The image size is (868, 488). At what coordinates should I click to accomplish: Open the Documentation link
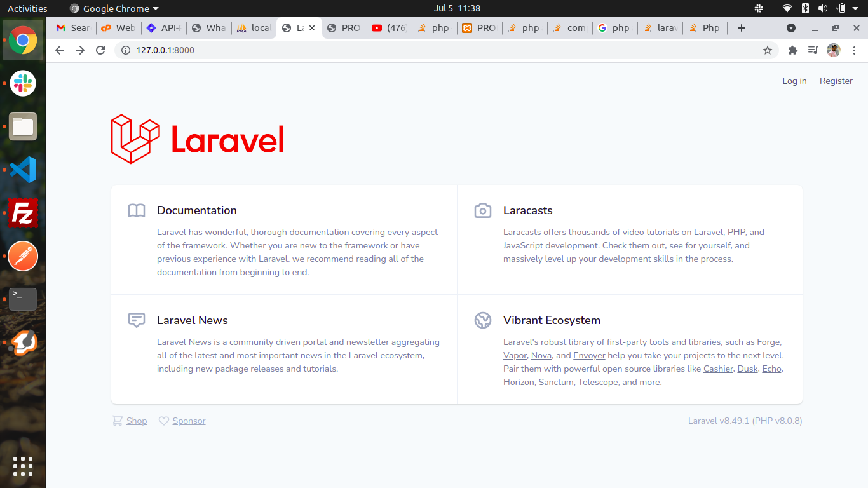coord(197,210)
